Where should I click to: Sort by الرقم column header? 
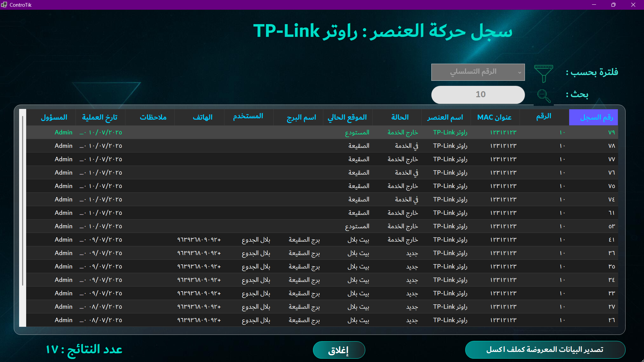coord(544,117)
